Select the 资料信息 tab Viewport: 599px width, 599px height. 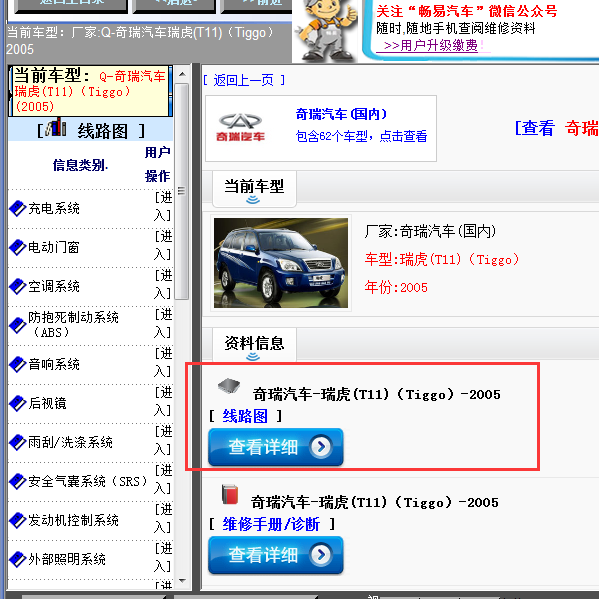pos(254,345)
